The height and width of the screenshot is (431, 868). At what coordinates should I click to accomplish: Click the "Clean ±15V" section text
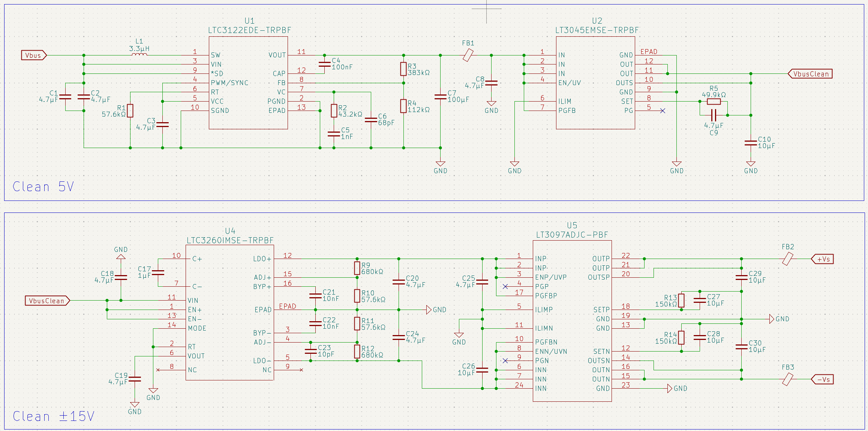coord(53,416)
